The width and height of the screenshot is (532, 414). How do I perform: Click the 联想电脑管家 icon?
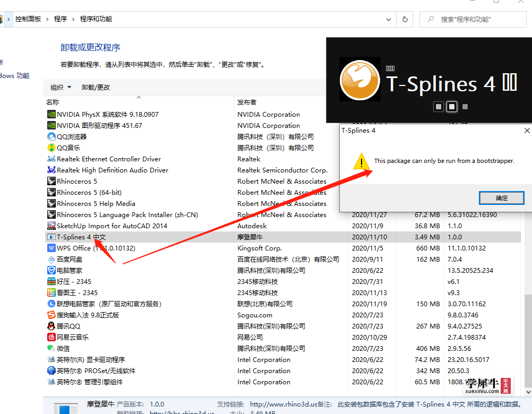click(51, 304)
